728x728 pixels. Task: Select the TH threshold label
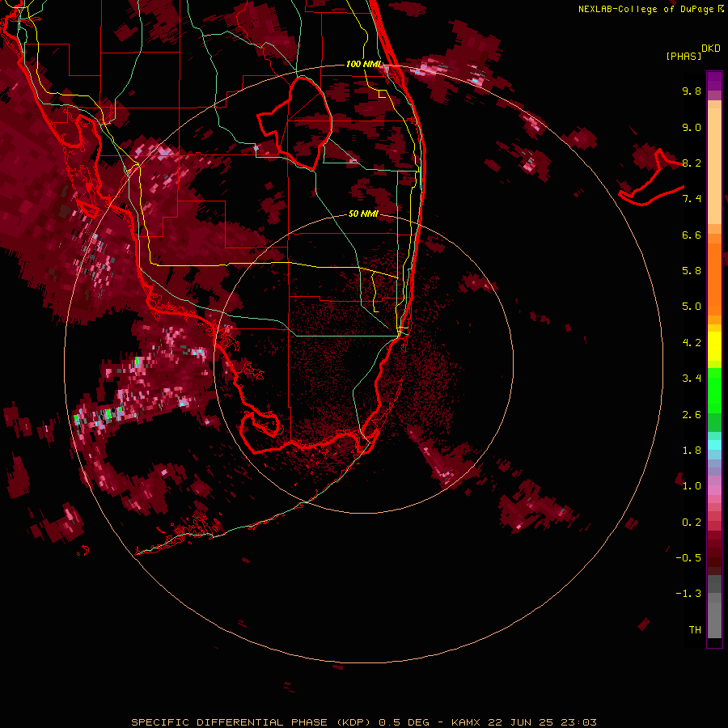(x=695, y=630)
